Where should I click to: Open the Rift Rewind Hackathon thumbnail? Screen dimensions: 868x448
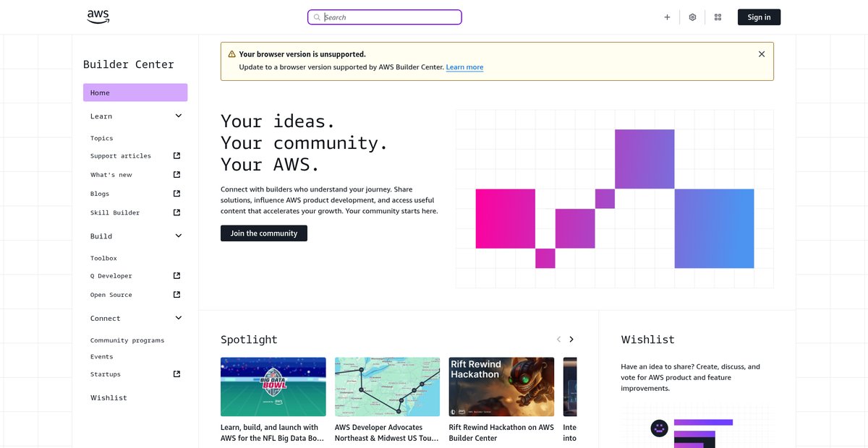point(501,387)
